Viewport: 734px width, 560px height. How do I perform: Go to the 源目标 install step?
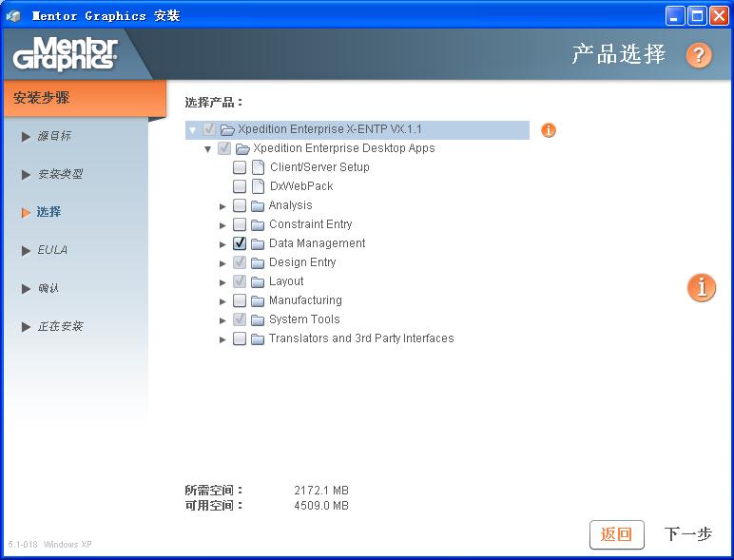coord(54,136)
